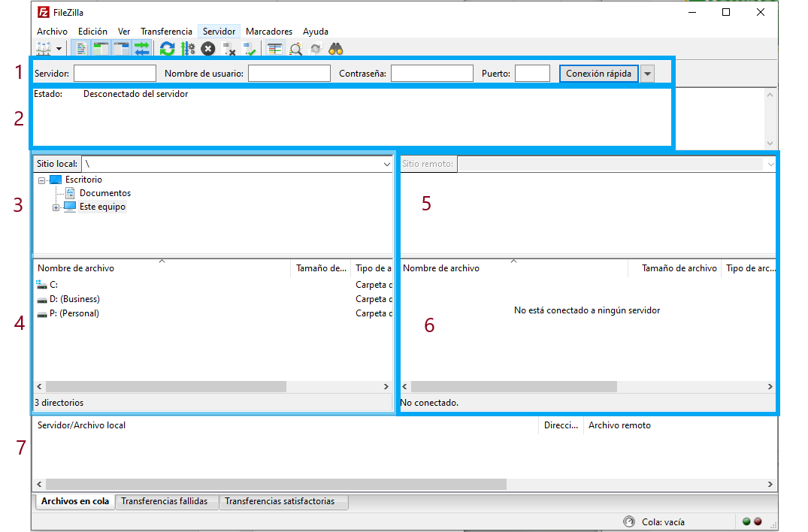The image size is (808, 532).
Task: Click the process queue icon with gear
Action: click(187, 49)
